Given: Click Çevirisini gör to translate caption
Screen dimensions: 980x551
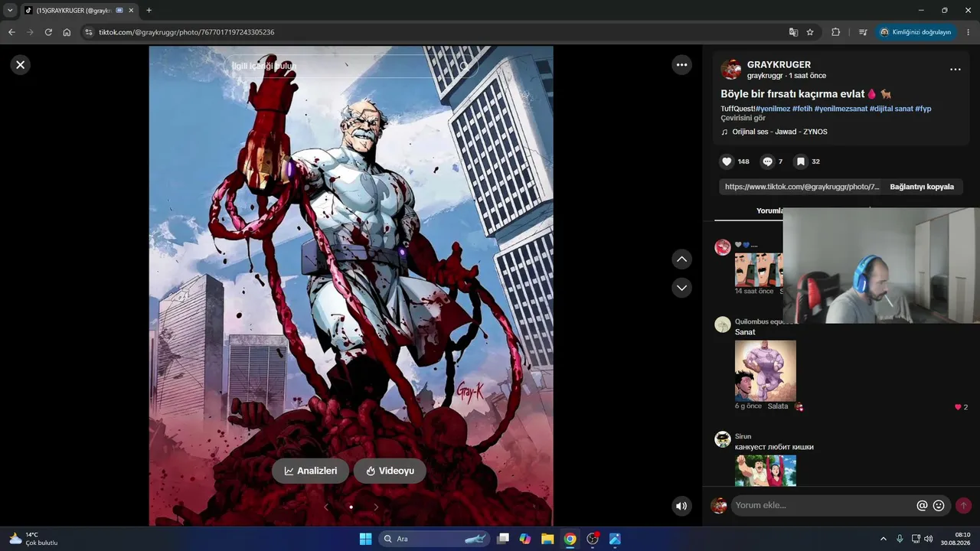Looking at the screenshot, I should click(x=743, y=118).
